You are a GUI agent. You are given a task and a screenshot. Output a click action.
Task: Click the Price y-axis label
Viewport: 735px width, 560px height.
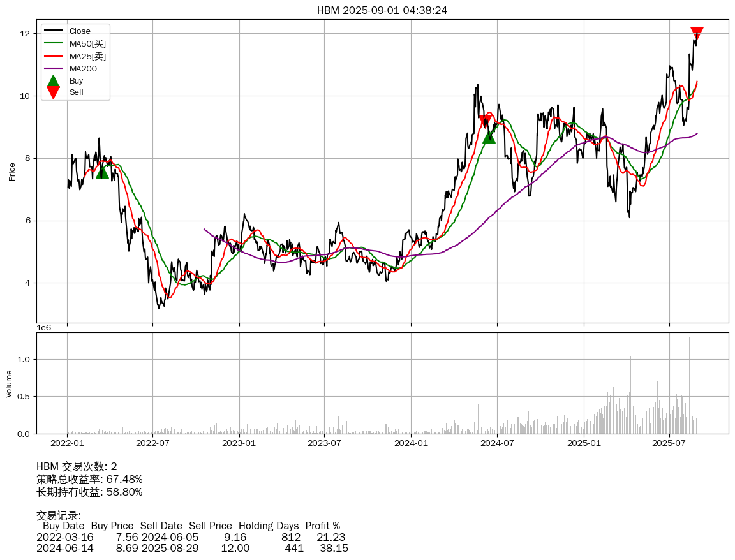11,172
